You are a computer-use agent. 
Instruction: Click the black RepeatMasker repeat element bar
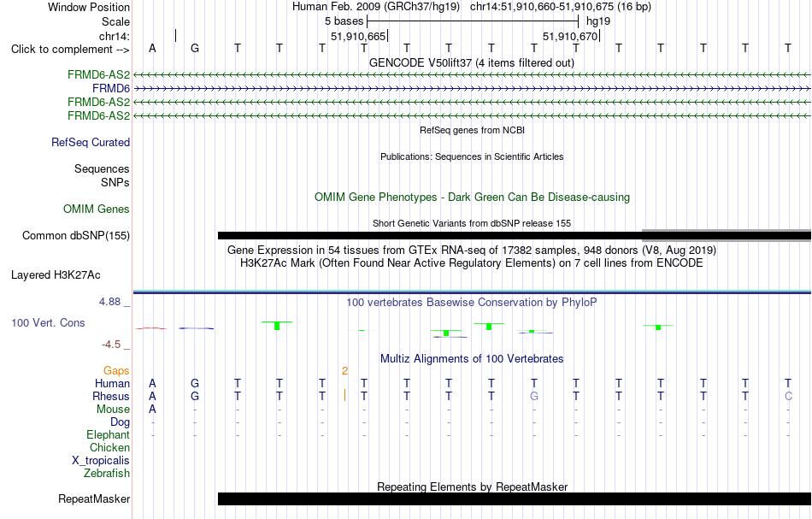click(x=515, y=498)
